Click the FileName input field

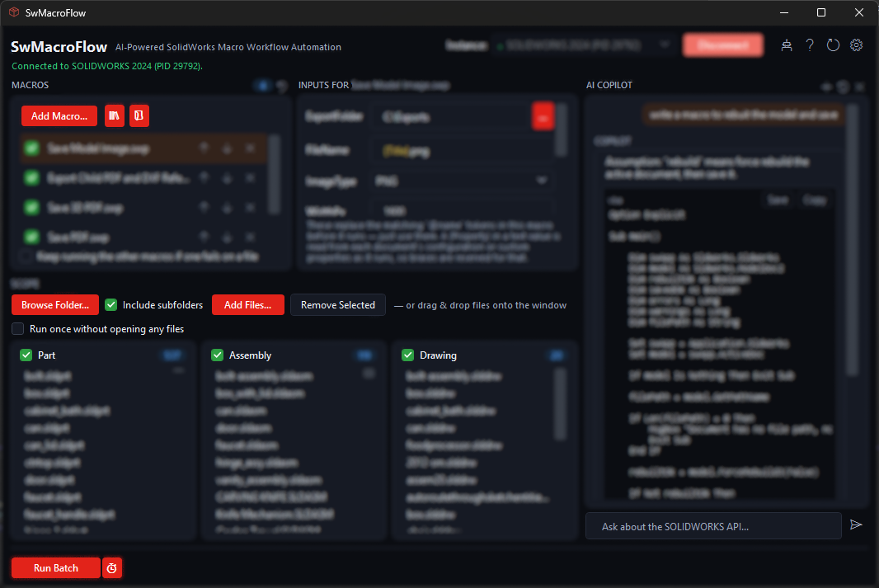(x=463, y=150)
